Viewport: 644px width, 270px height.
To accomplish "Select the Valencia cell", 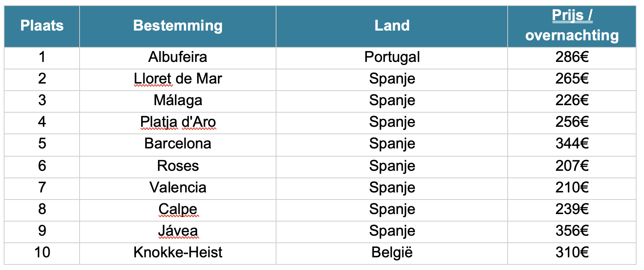I will (178, 188).
